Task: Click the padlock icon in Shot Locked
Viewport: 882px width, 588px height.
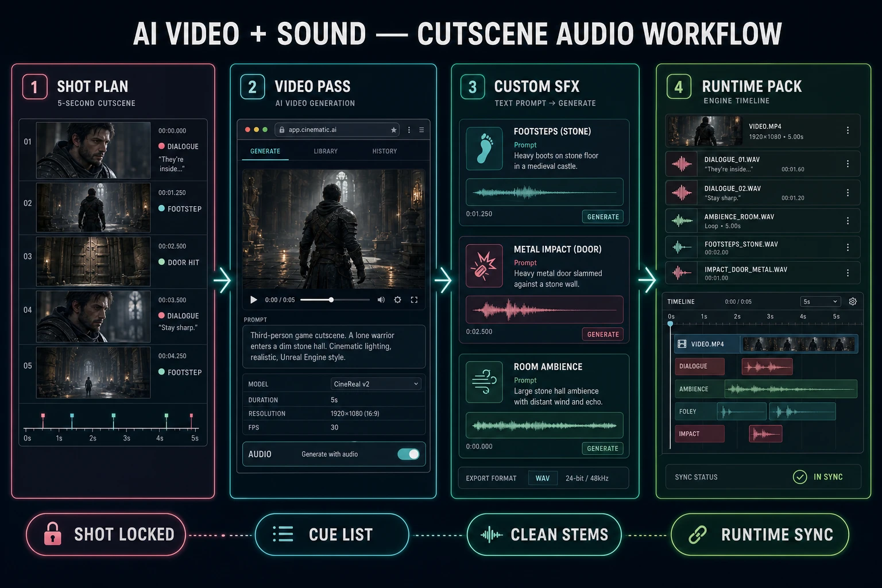Action: [x=52, y=533]
